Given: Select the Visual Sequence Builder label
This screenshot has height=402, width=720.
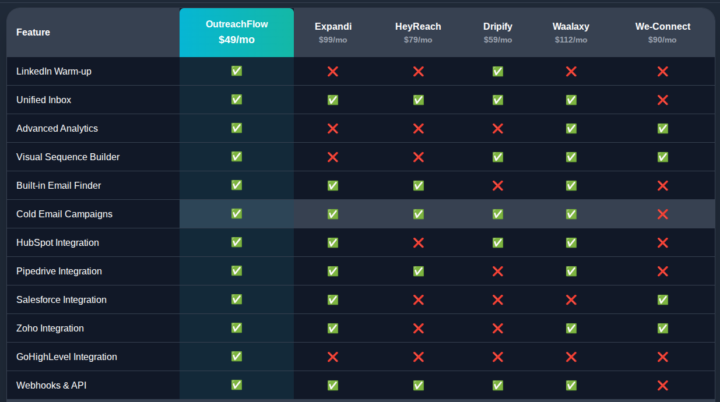Looking at the screenshot, I should 68,157.
